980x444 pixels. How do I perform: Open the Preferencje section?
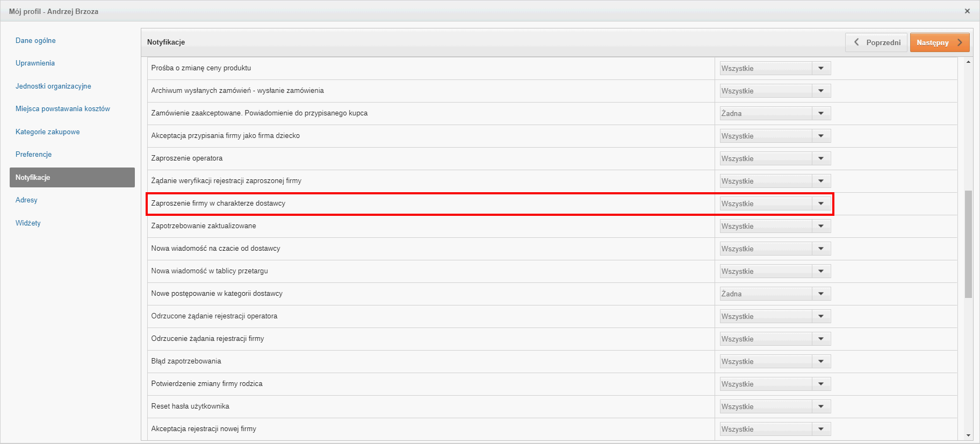(33, 154)
